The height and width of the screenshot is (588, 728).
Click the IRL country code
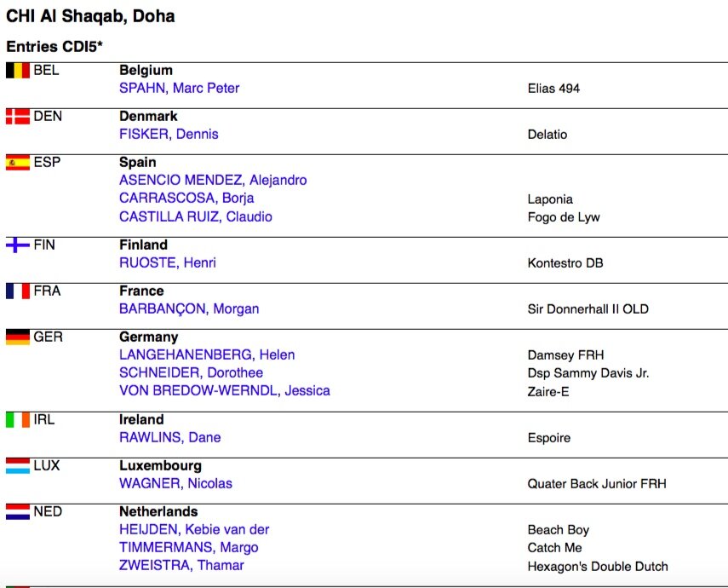(43, 420)
